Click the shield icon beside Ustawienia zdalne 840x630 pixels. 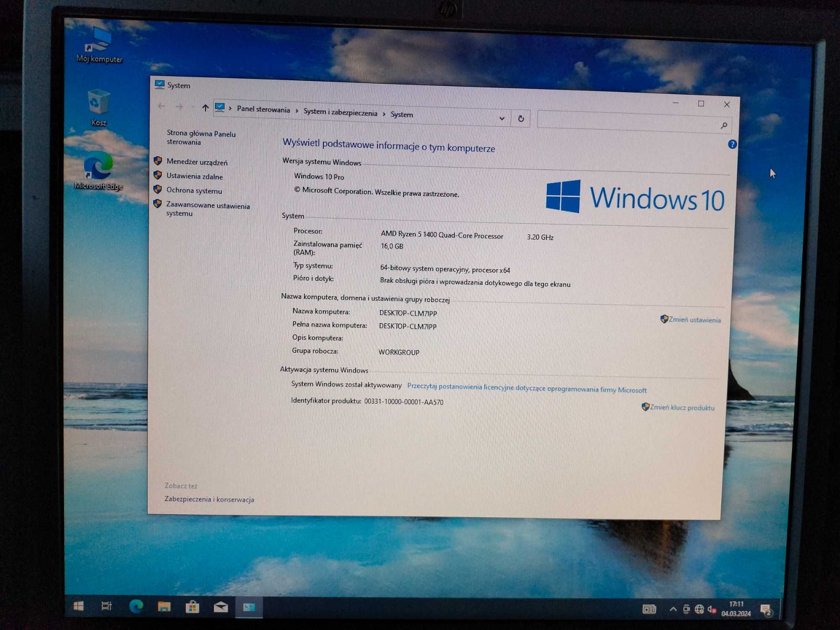[158, 175]
